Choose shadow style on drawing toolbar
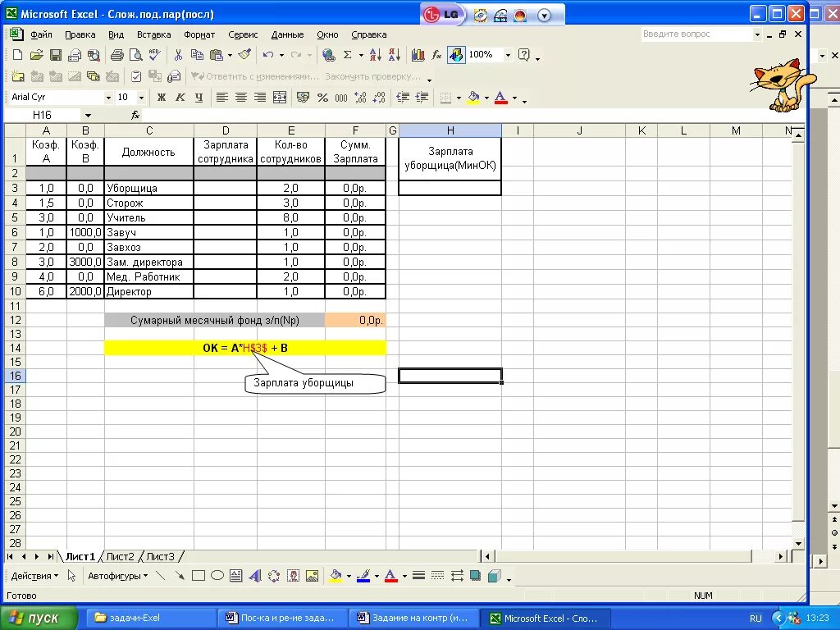840x630 pixels. click(x=475, y=576)
